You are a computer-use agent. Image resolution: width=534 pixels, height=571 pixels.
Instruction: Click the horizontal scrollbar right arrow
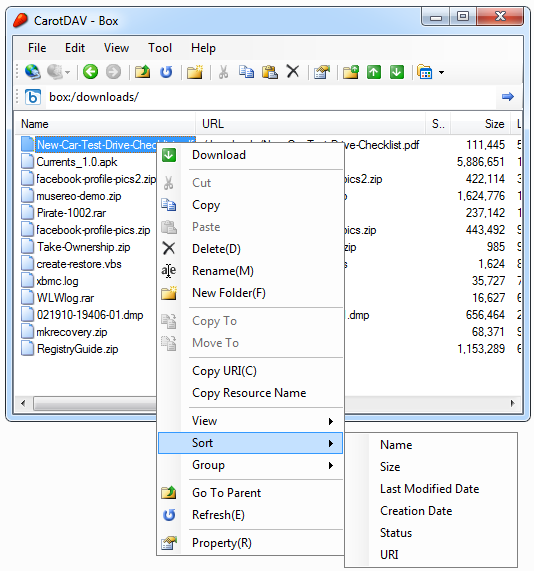513,403
